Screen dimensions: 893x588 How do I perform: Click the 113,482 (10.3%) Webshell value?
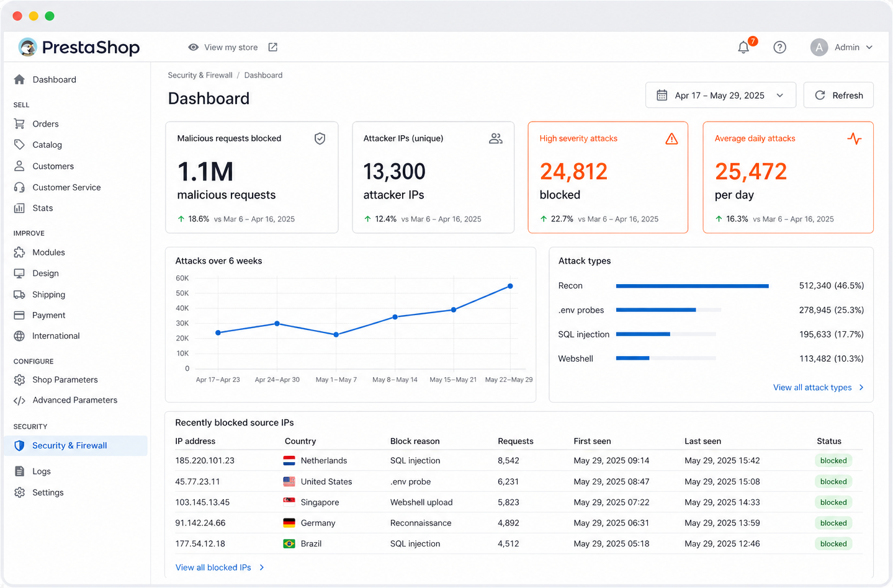(832, 359)
